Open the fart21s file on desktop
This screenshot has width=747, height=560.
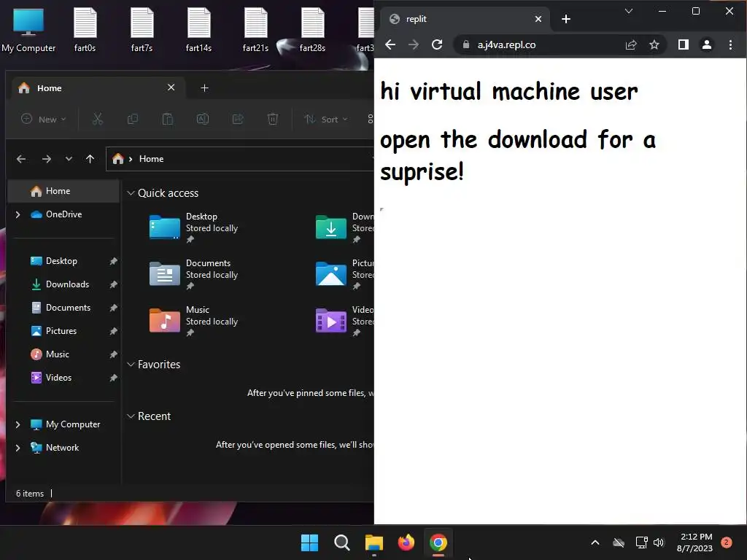255,29
